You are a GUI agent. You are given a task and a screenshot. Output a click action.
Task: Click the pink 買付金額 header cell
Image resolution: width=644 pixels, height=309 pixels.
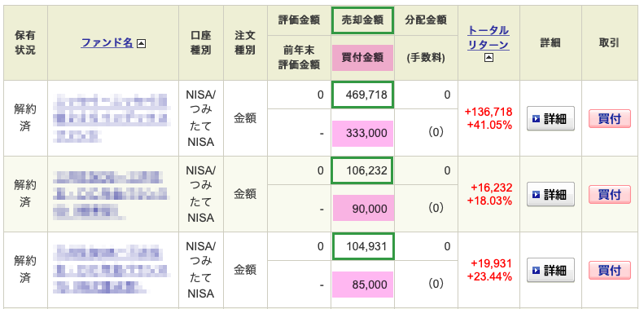[362, 58]
